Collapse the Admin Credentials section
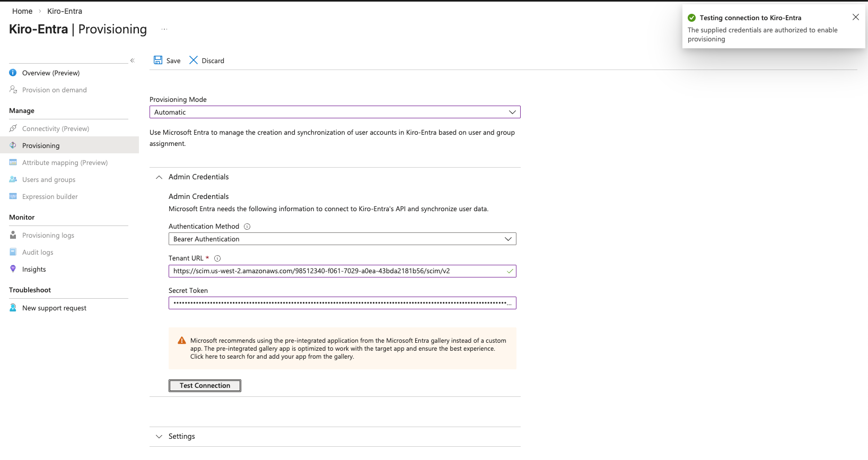868x460 pixels. tap(159, 177)
